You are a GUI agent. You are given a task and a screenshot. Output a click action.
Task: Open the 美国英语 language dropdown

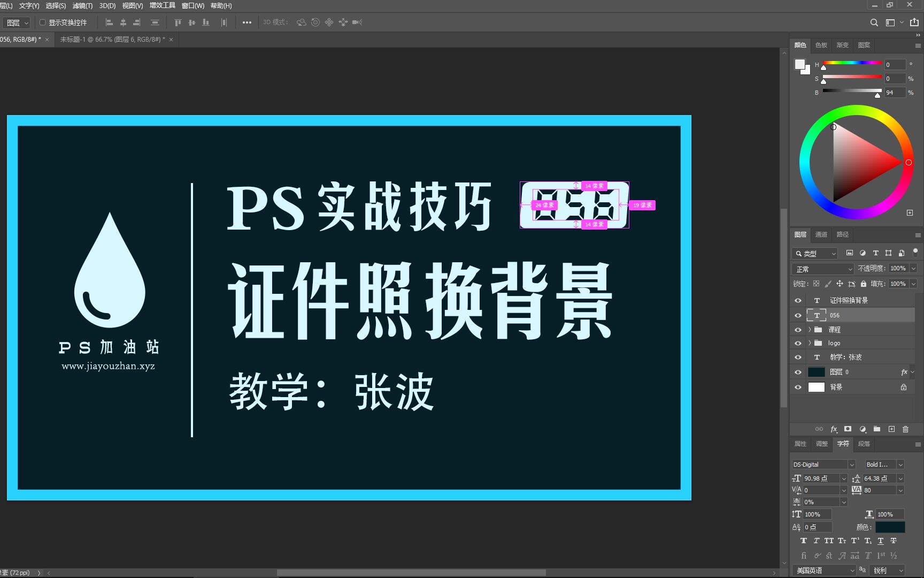coord(824,571)
